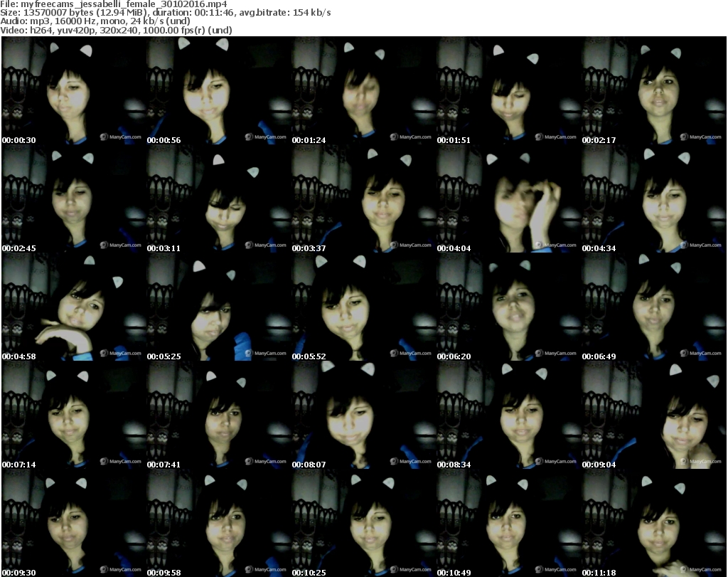Click the 'Audio: mp3, 16000 Hz' line
Viewport: 728px width, 577px height.
pyautogui.click(x=95, y=21)
